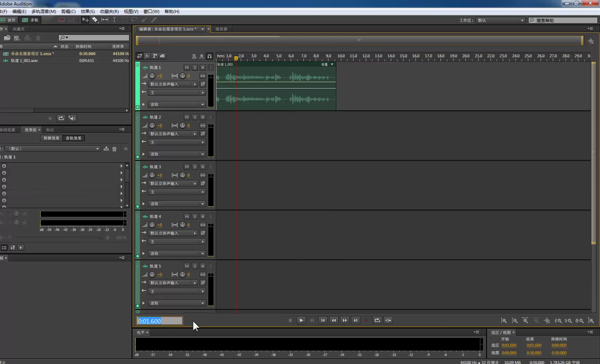Screen dimensions: 600x364
Task: Toggle phase invert on 轨道 1
Action: point(203,84)
